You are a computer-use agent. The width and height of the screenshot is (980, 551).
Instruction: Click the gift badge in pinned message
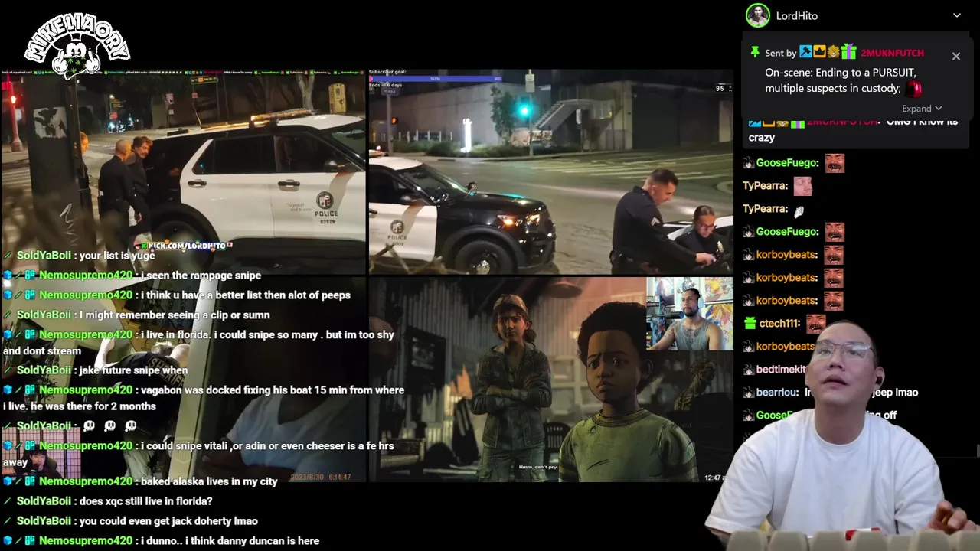pyautogui.click(x=848, y=52)
